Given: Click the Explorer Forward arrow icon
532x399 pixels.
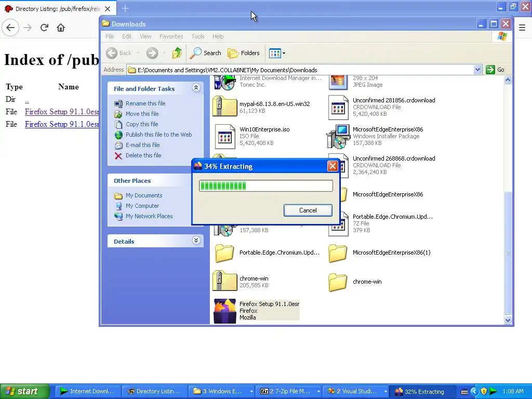Looking at the screenshot, I should pyautogui.click(x=152, y=53).
